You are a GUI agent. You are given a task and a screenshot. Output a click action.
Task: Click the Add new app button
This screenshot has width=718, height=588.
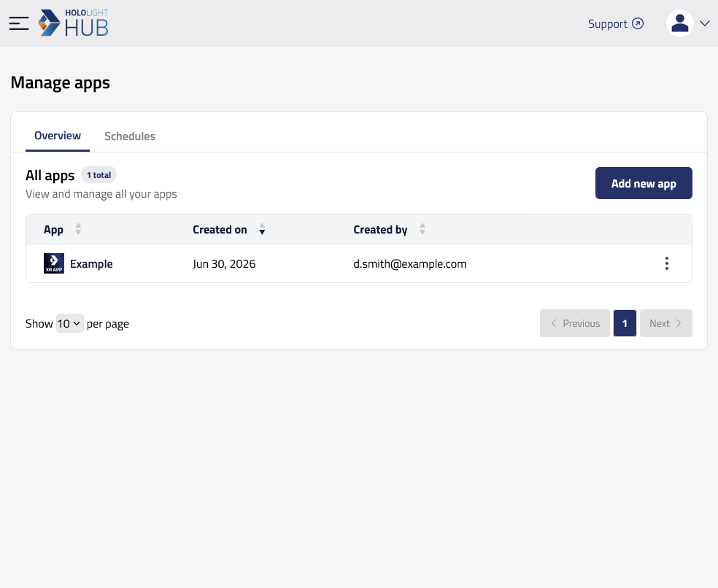(x=644, y=183)
